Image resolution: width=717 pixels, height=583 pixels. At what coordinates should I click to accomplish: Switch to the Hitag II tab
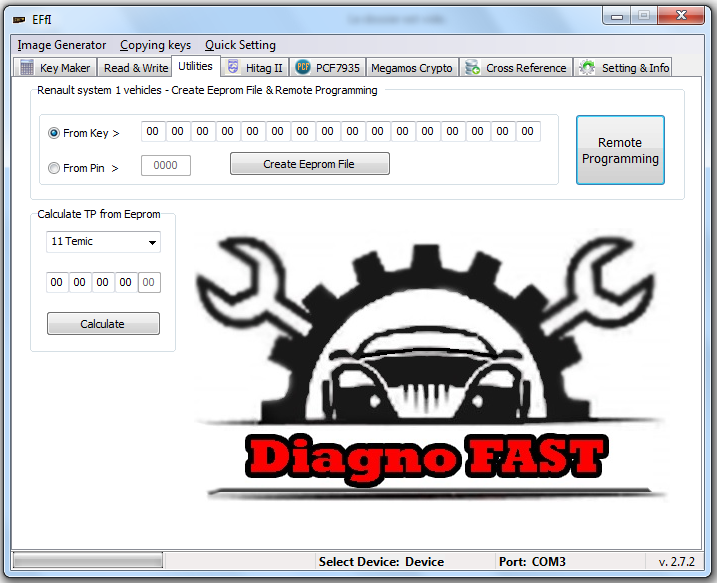click(256, 68)
